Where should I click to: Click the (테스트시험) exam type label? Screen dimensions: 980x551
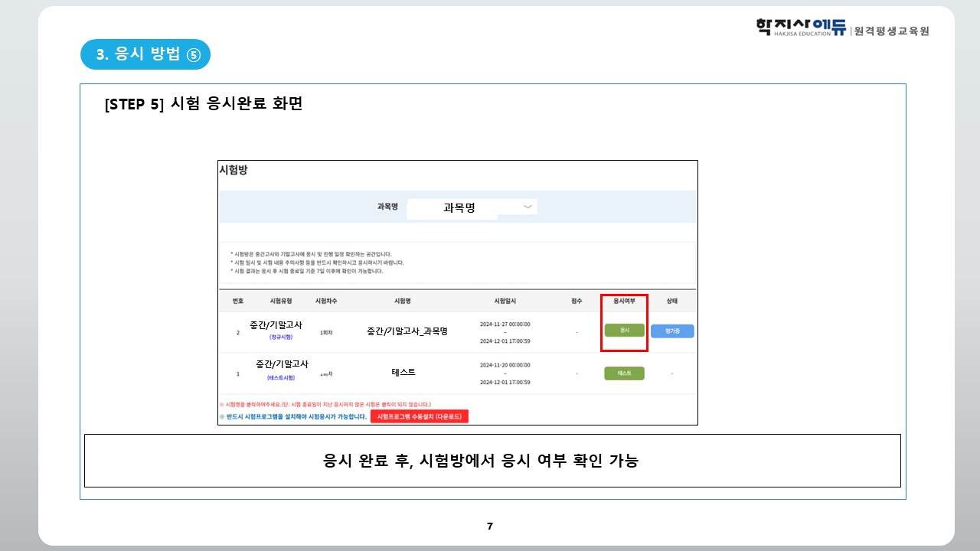[280, 378]
